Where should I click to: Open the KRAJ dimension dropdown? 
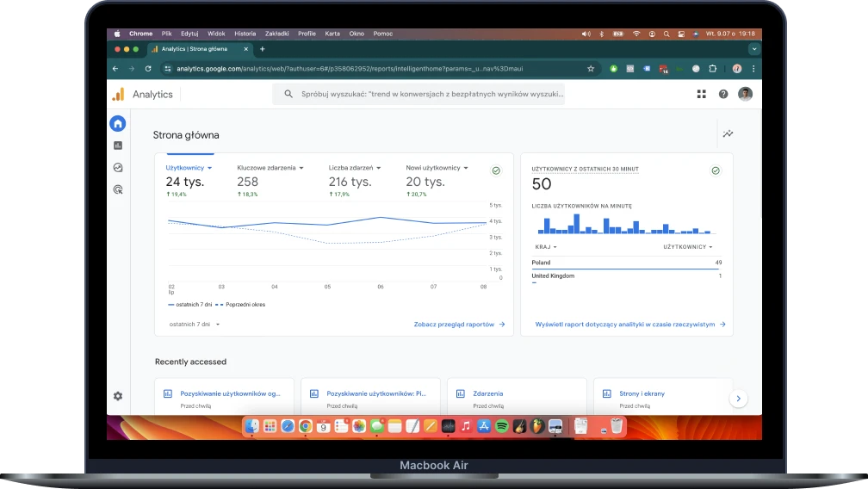(x=546, y=247)
